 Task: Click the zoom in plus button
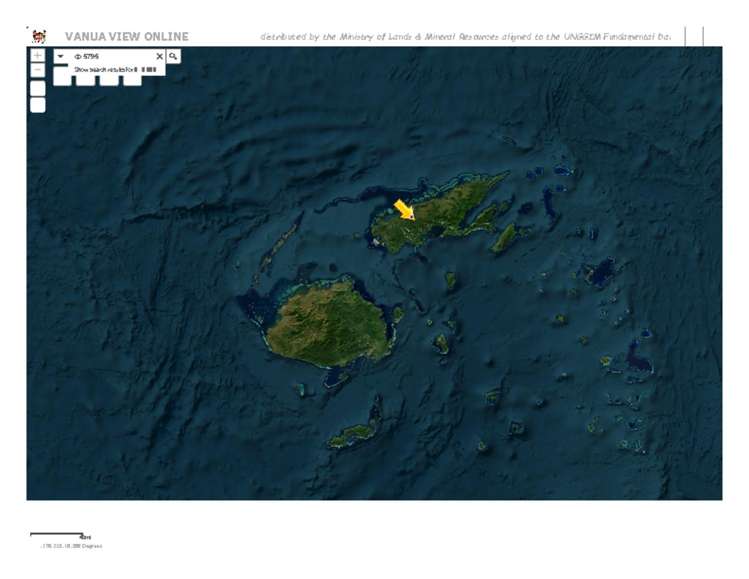[x=37, y=56]
